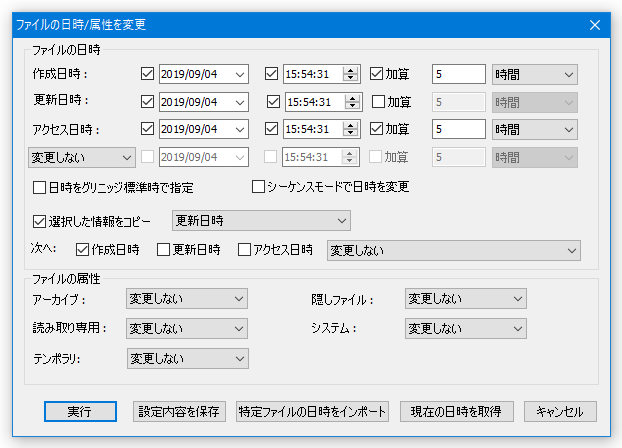Click 現在の日時を取得 button
This screenshot has width=622, height=448.
pyautogui.click(x=457, y=411)
